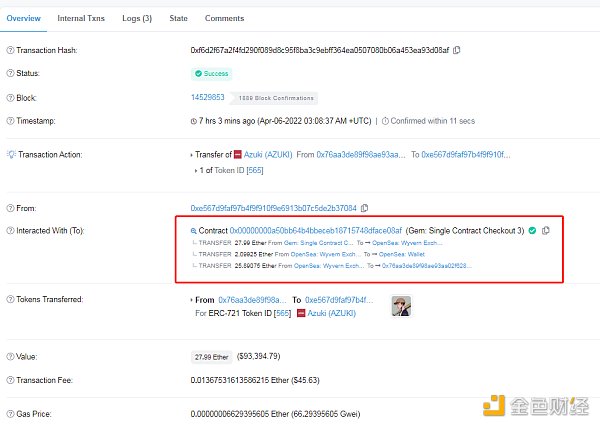The width and height of the screenshot is (600, 427).
Task: Copy the contract address icon
Action: point(546,230)
